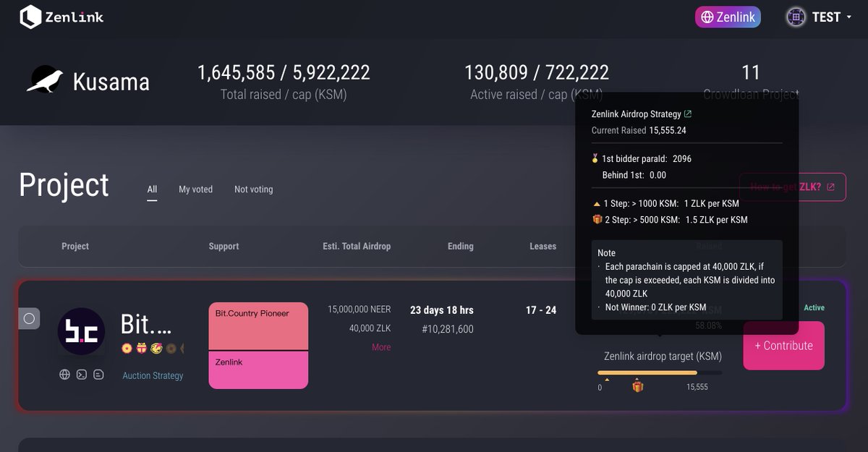Click the Current Raised 15,555.24 value
Image resolution: width=868 pixels, height=452 pixels.
pos(668,131)
